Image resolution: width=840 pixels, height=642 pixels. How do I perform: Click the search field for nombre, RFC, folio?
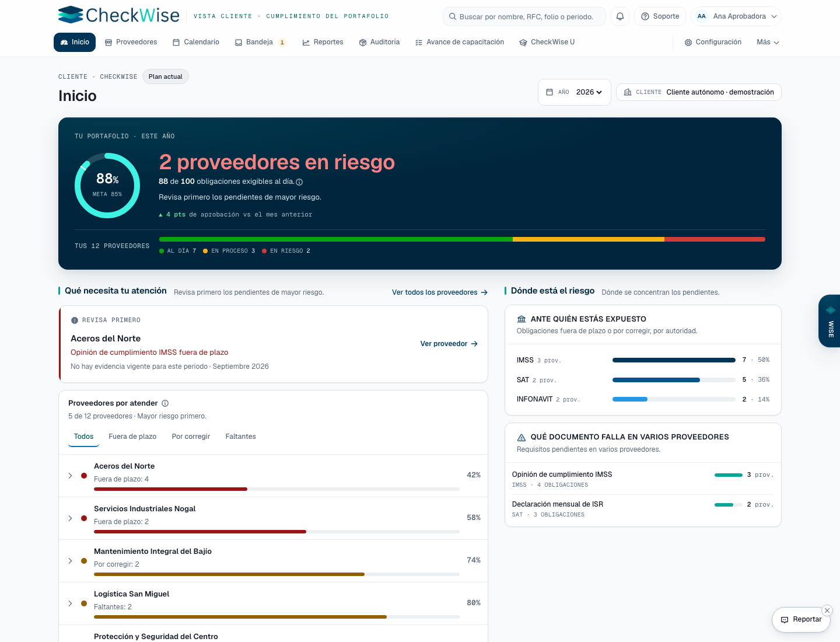click(x=524, y=16)
